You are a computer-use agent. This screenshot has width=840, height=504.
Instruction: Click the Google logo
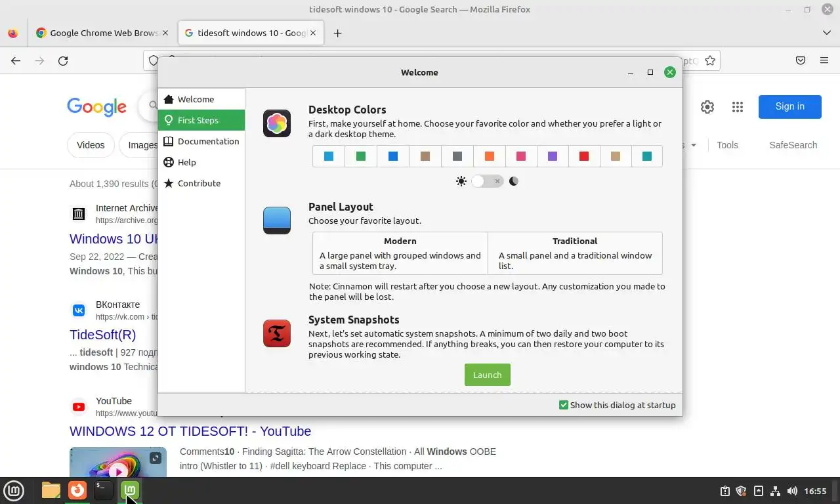[96, 107]
